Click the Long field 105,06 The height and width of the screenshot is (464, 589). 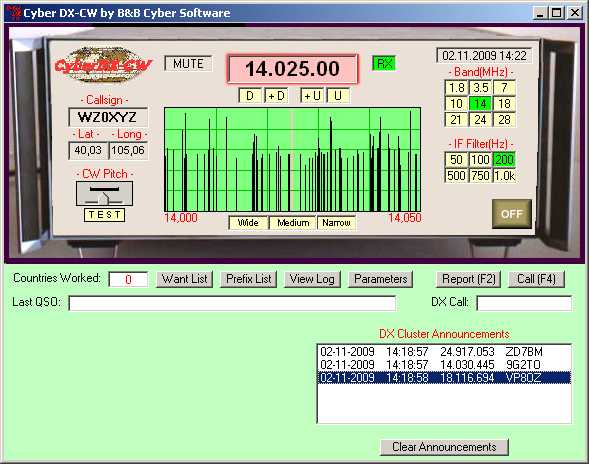pyautogui.click(x=128, y=151)
